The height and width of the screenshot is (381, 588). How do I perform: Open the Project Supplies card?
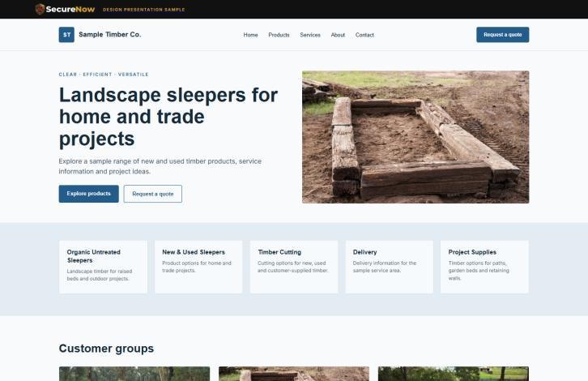point(484,267)
